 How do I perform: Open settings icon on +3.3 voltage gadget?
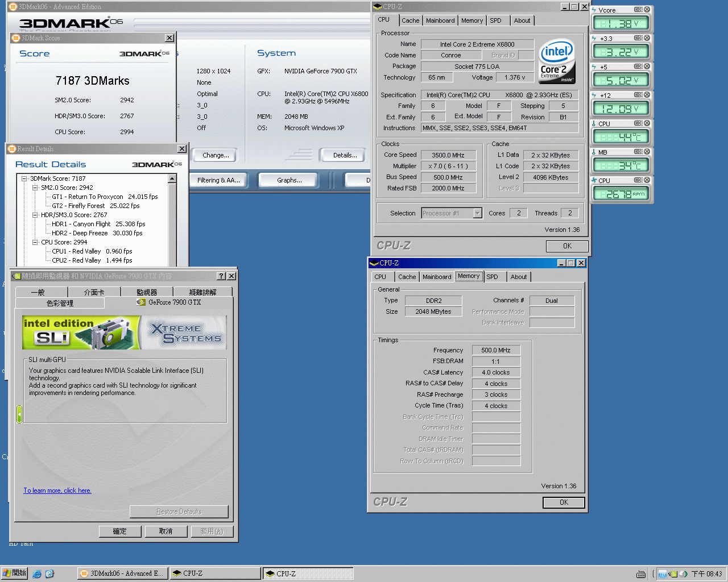point(638,38)
